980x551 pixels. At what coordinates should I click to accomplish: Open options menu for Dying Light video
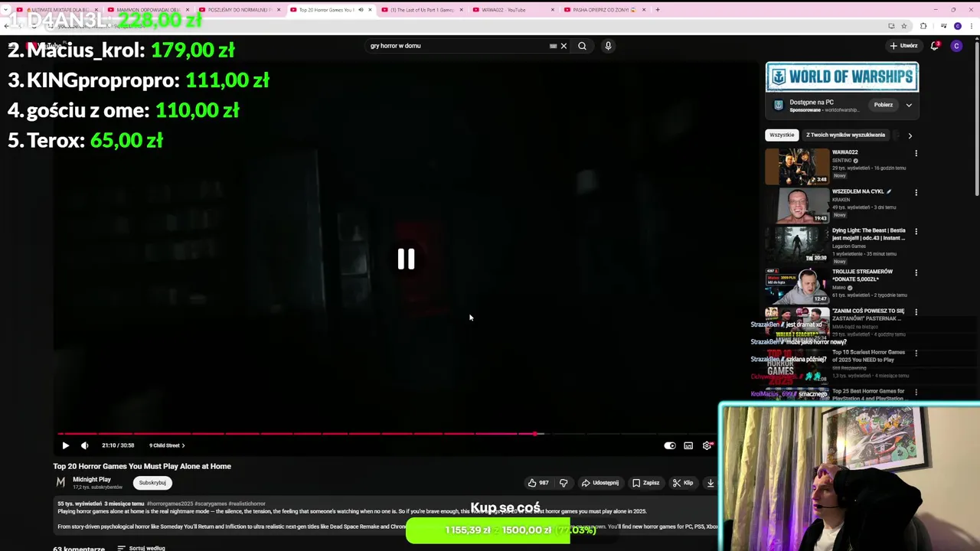click(x=916, y=231)
